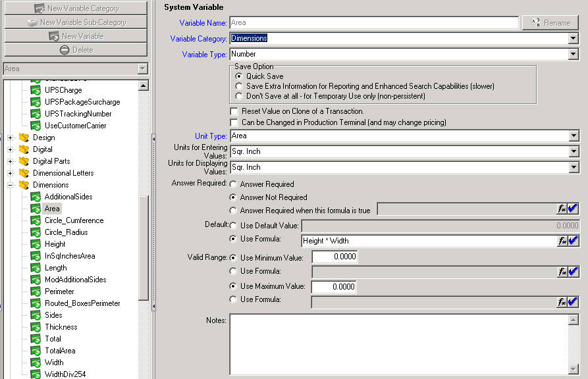Click the Dimensional Letters folder icon
Image resolution: width=588 pixels, height=379 pixels.
click(x=24, y=173)
